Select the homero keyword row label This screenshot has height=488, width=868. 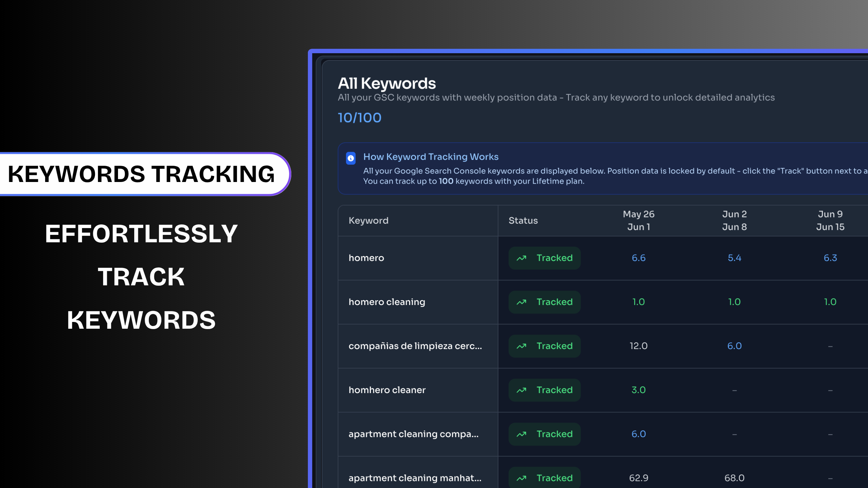click(x=366, y=258)
